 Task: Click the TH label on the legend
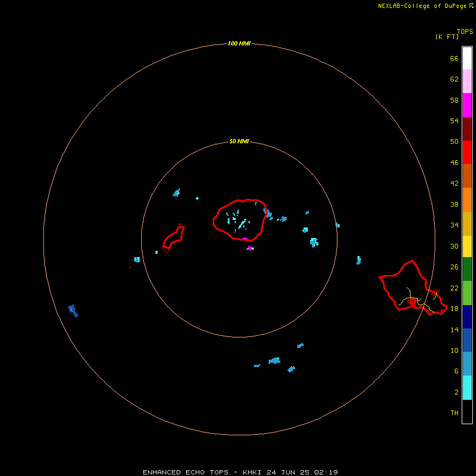[454, 413]
